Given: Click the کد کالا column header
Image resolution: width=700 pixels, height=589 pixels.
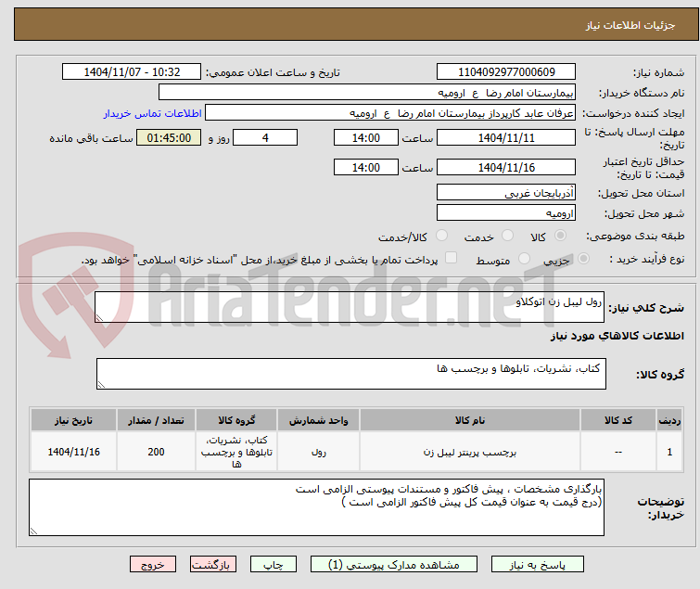Looking at the screenshot, I should point(617,420).
